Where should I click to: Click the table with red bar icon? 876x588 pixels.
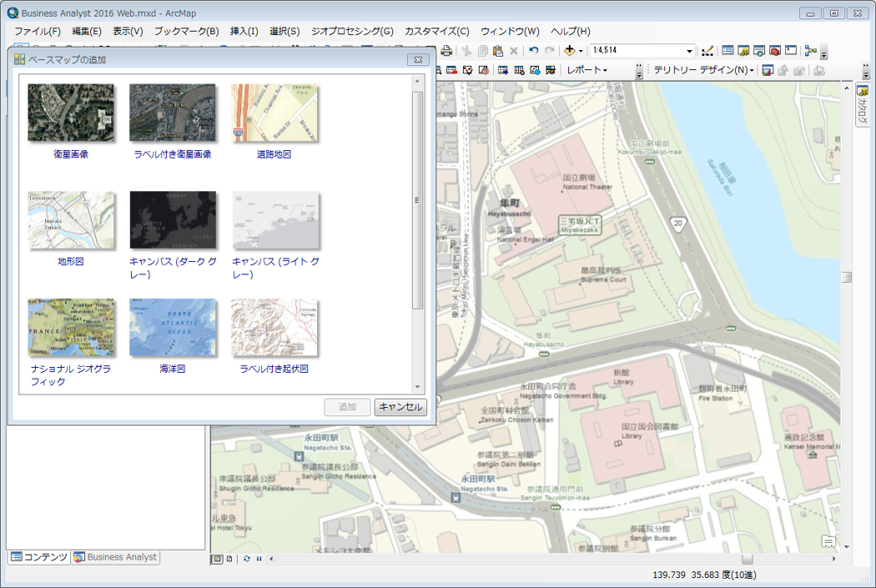coord(451,70)
